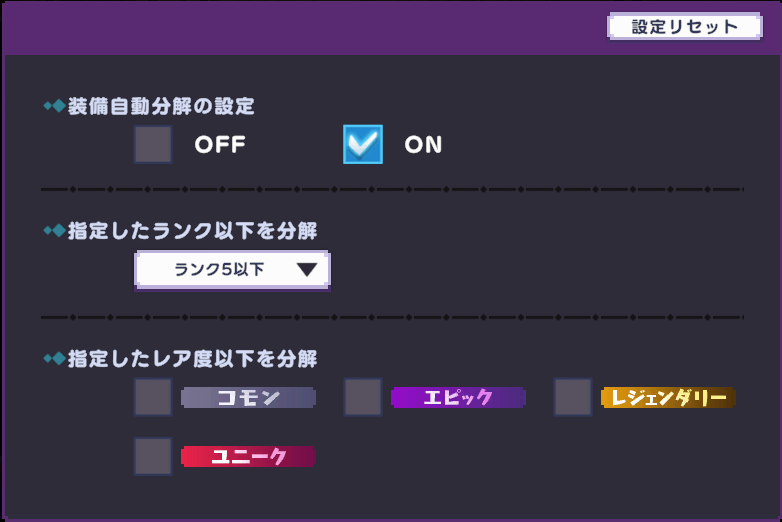Click the ON text label
Image resolution: width=782 pixels, height=522 pixels.
pyautogui.click(x=423, y=145)
